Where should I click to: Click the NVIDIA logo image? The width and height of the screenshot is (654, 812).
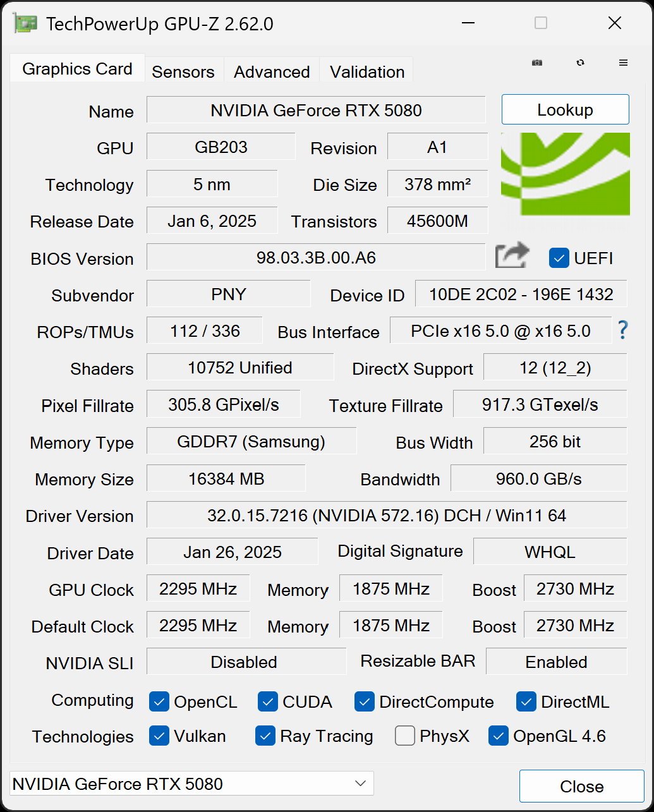[x=566, y=174]
